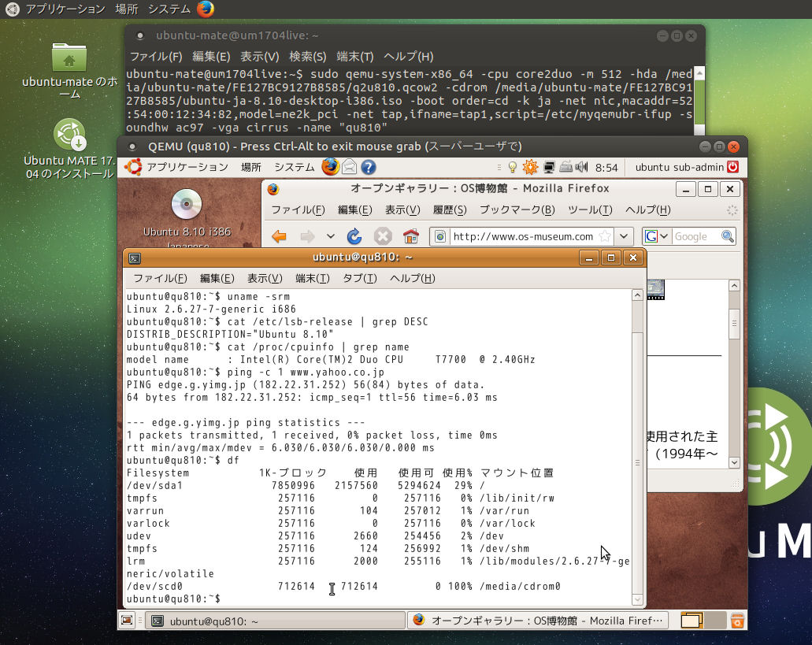The height and width of the screenshot is (645, 812).
Task: Select the Firefox OS博物館 taskbar button
Action: (x=538, y=621)
